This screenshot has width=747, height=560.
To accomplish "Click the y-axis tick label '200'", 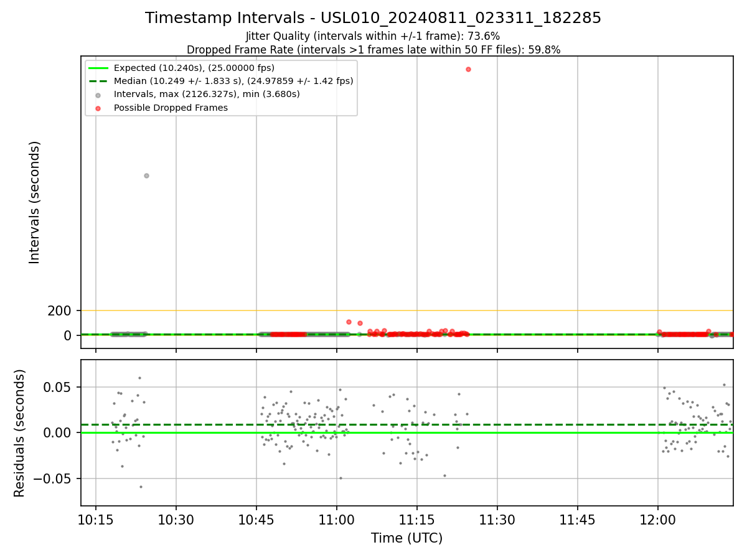I will pyautogui.click(x=60, y=310).
